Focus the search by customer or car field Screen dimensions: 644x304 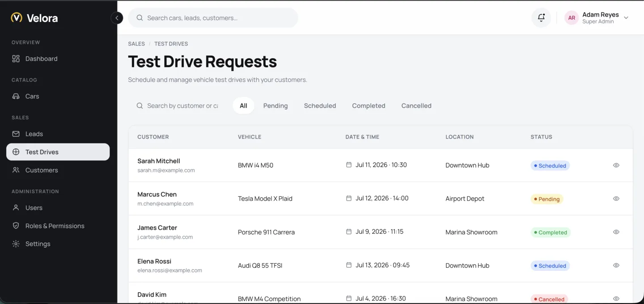point(178,106)
